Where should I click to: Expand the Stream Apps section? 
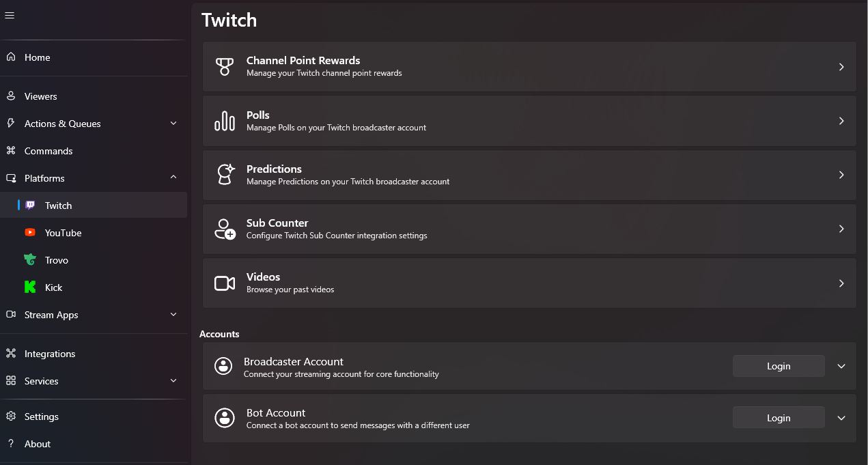[173, 315]
